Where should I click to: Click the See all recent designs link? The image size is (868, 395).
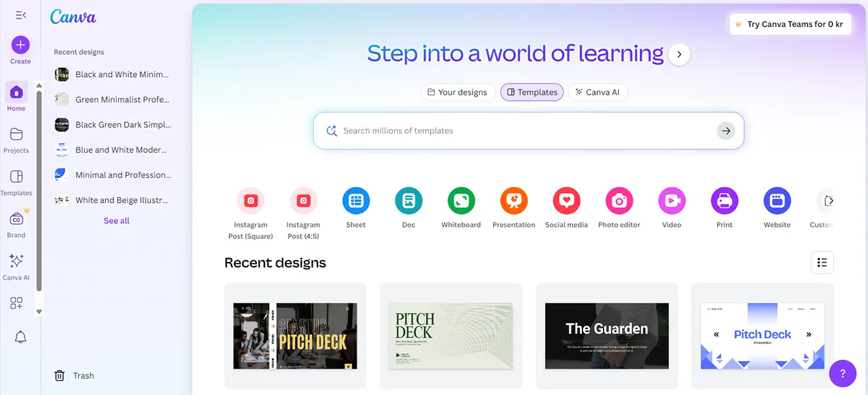(117, 221)
